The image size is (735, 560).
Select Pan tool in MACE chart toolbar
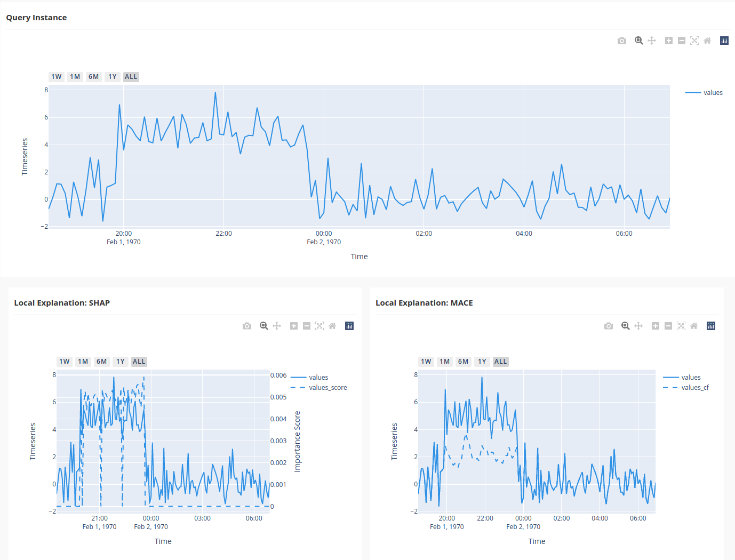coord(638,326)
